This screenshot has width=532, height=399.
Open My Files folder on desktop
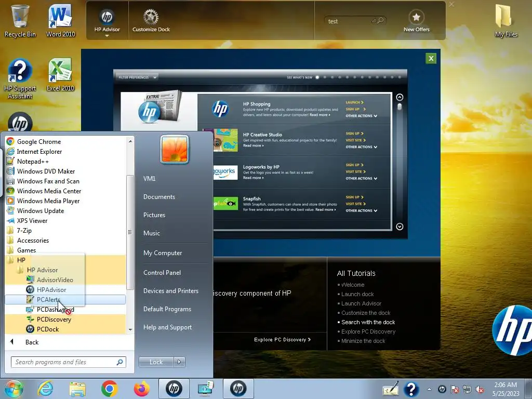tap(506, 20)
